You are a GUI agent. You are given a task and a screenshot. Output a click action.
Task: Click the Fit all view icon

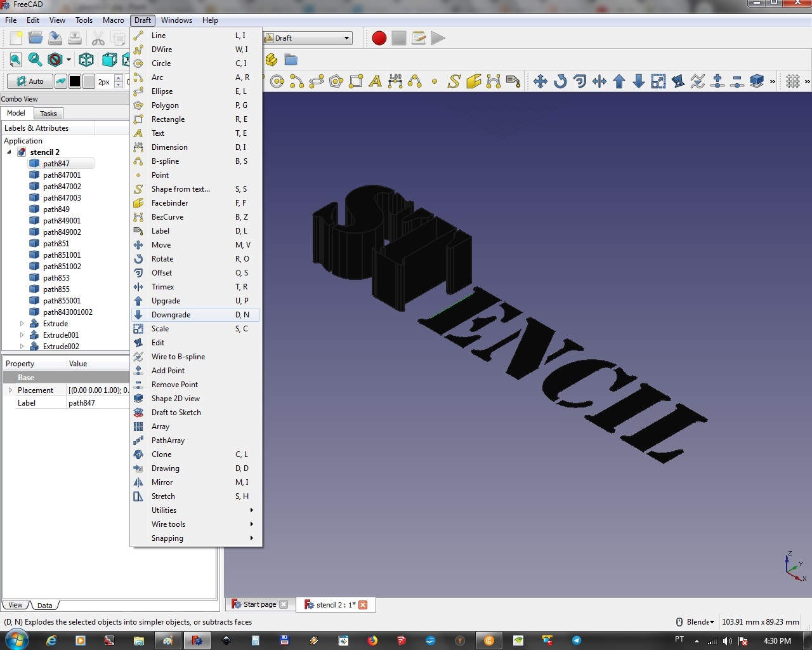pyautogui.click(x=15, y=60)
